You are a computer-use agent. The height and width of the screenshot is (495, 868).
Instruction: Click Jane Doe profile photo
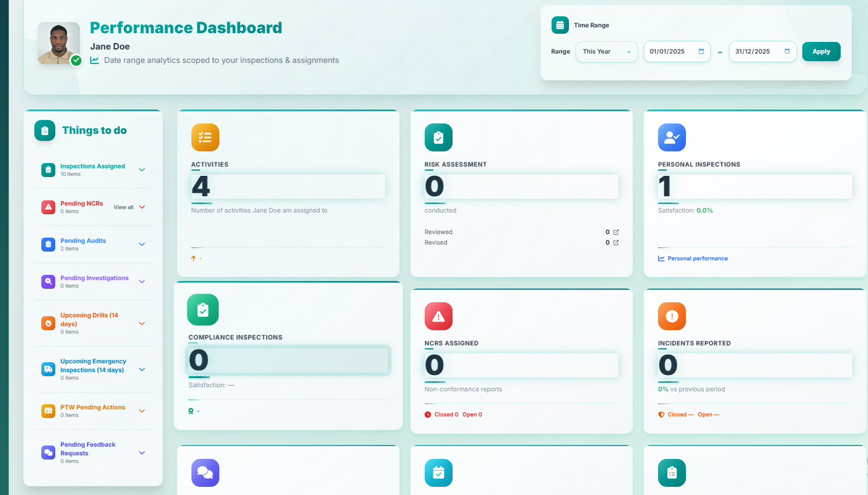tap(59, 43)
